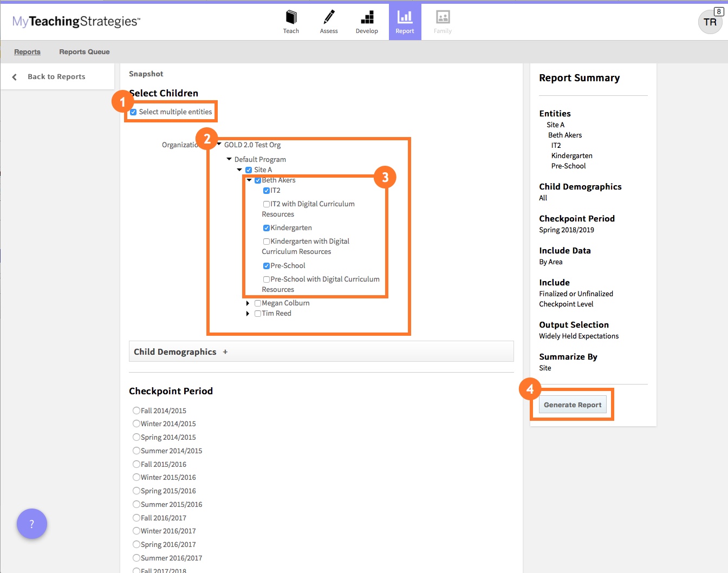Click the TR profile avatar
The width and height of the screenshot is (728, 573).
(x=710, y=23)
